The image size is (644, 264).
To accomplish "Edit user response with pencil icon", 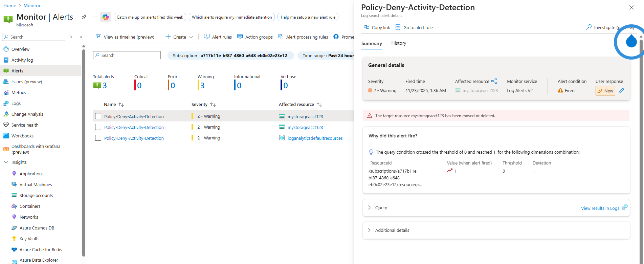I will point(621,91).
